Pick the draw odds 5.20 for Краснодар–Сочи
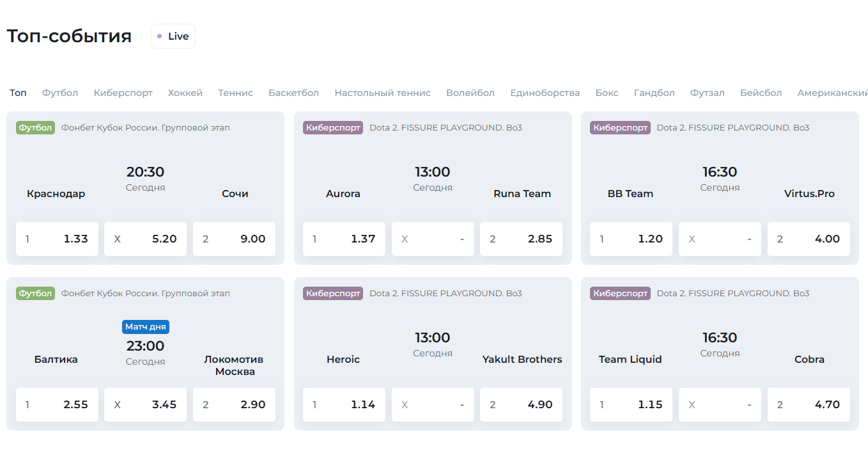This screenshot has width=868, height=469. point(145,239)
